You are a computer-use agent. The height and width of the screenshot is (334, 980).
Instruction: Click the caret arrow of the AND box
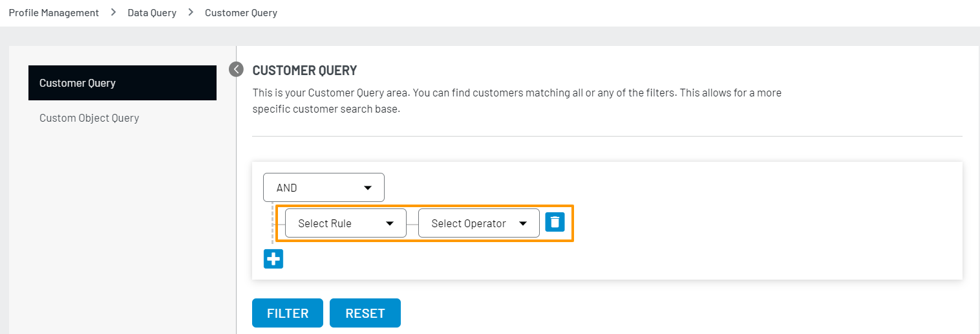(x=368, y=188)
